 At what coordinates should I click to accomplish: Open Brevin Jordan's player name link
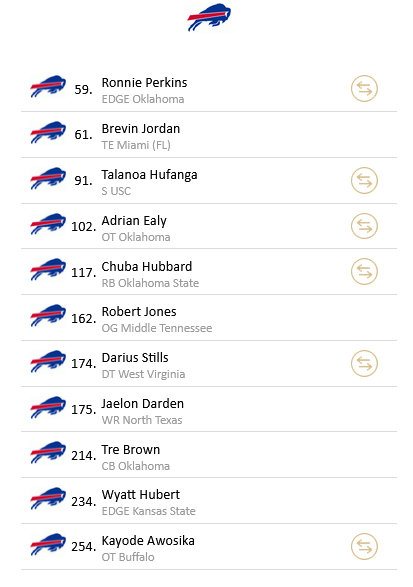(141, 129)
